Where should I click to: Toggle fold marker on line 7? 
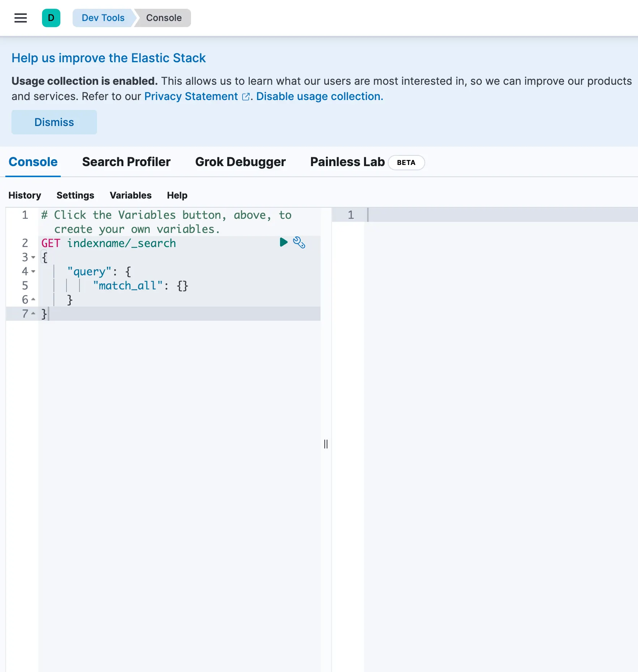tap(33, 313)
